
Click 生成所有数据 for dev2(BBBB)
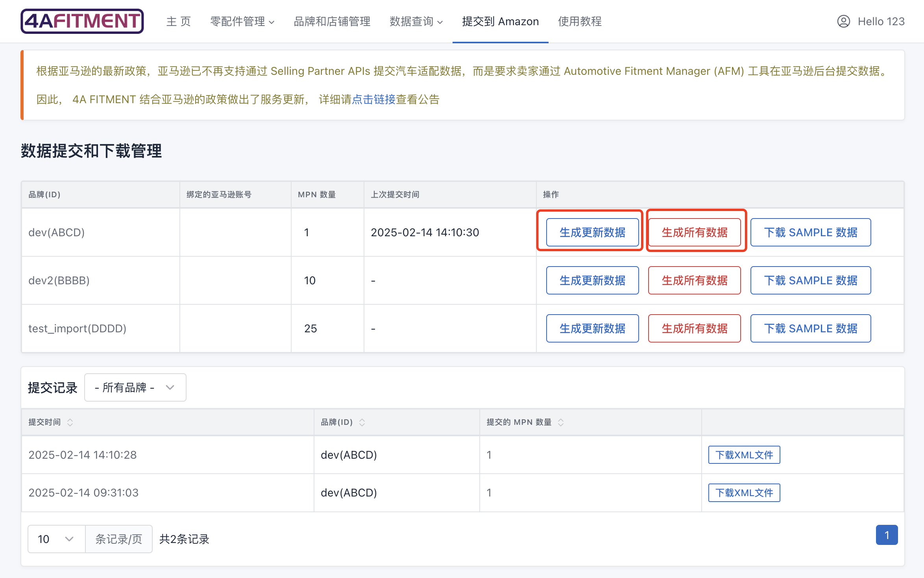coord(694,280)
